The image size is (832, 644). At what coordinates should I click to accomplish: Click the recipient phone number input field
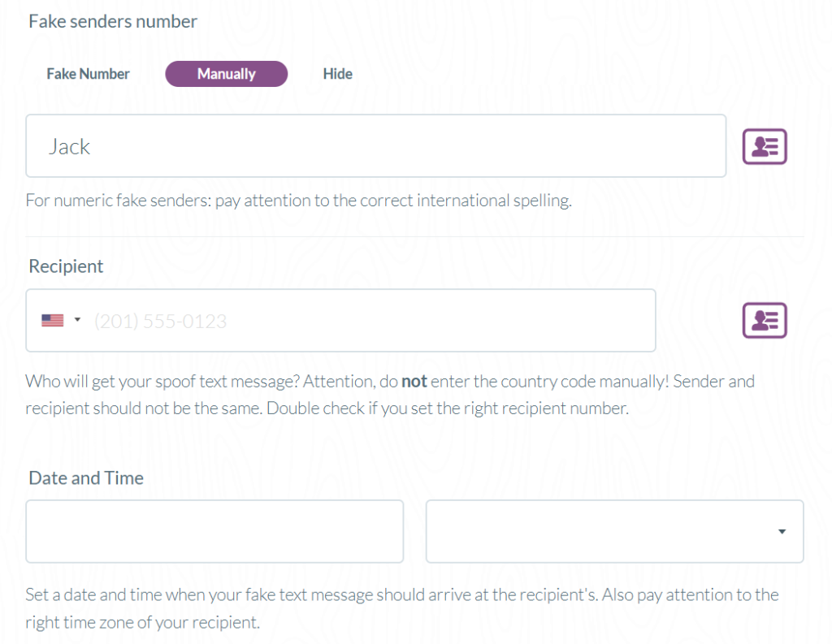(x=340, y=321)
